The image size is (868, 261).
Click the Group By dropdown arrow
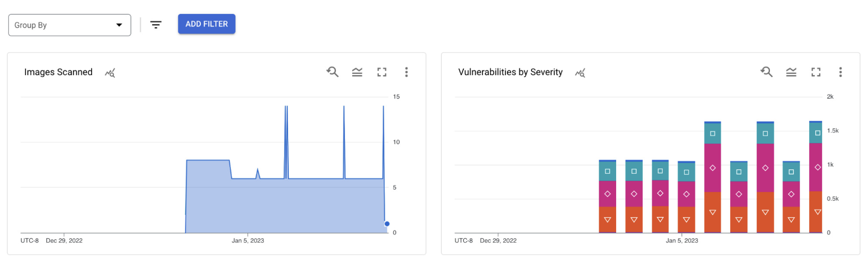[119, 25]
